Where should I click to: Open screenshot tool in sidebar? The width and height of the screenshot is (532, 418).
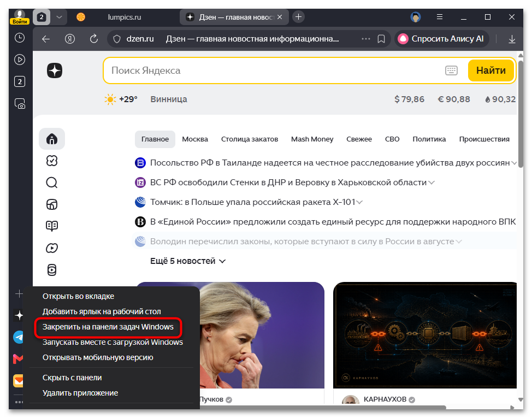(20, 103)
